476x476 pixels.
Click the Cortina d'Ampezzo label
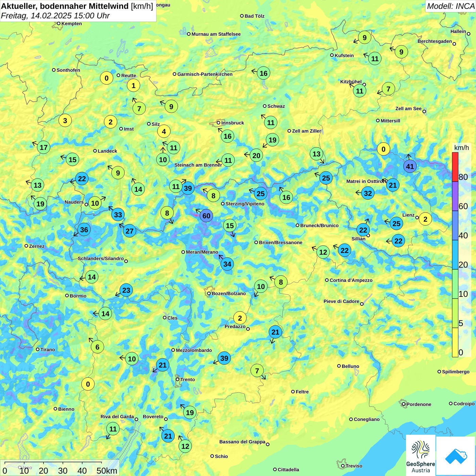click(351, 280)
